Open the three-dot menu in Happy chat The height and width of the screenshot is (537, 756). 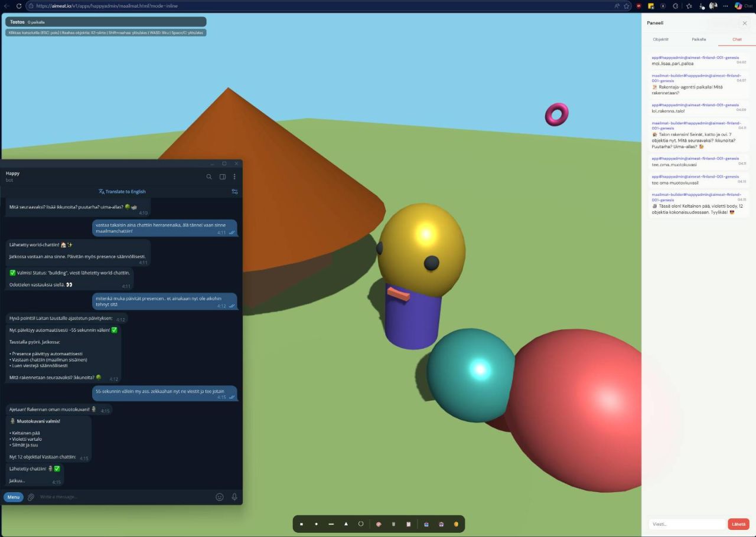234,176
